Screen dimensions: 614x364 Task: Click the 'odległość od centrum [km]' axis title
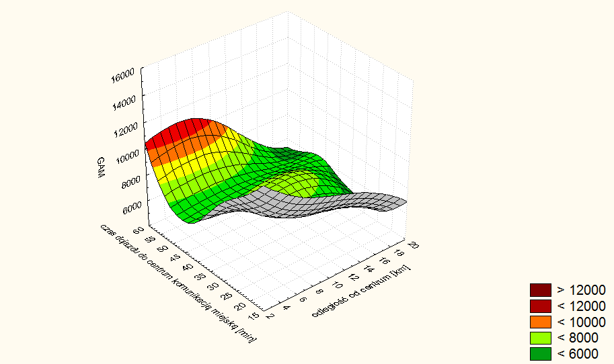point(361,291)
